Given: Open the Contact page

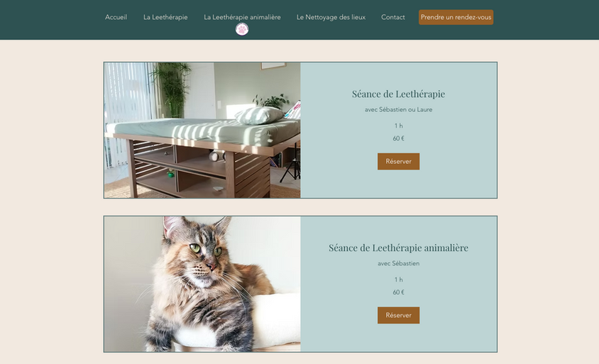Looking at the screenshot, I should 393,17.
